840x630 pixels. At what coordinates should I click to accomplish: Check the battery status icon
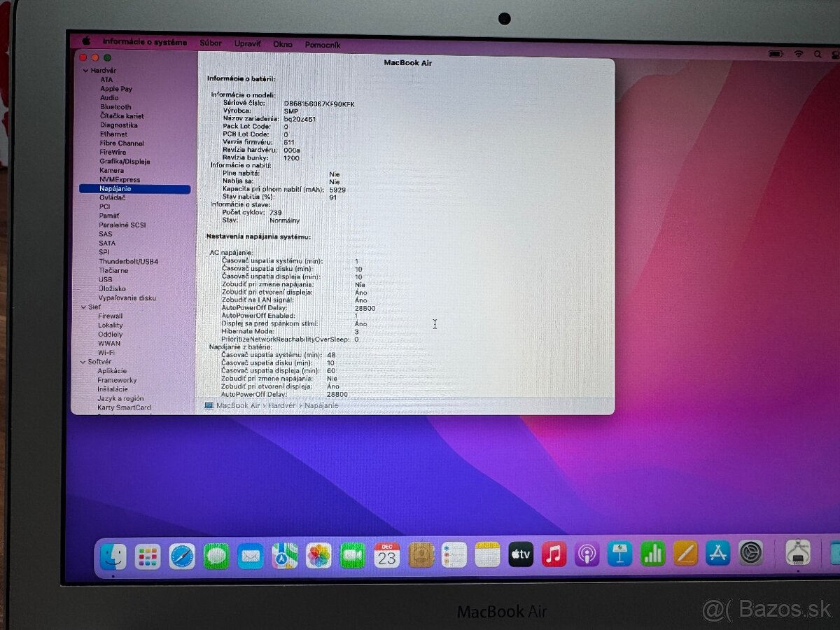tap(773, 54)
